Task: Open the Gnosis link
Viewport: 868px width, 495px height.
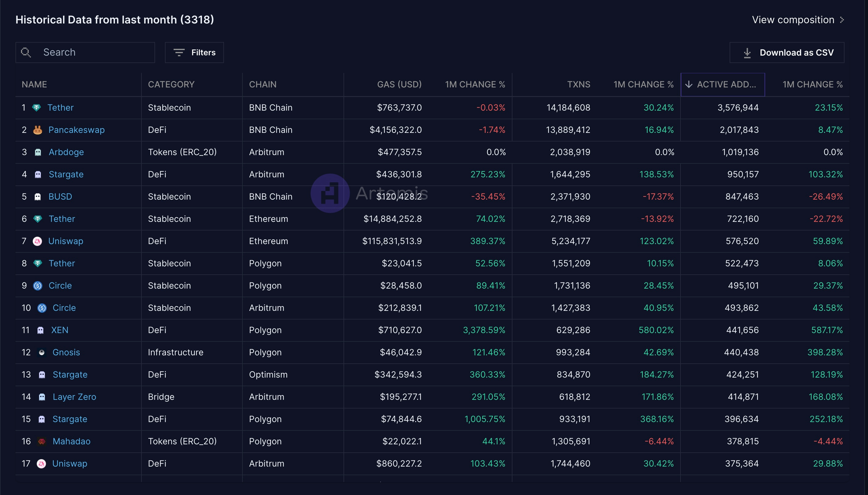Action: point(66,353)
